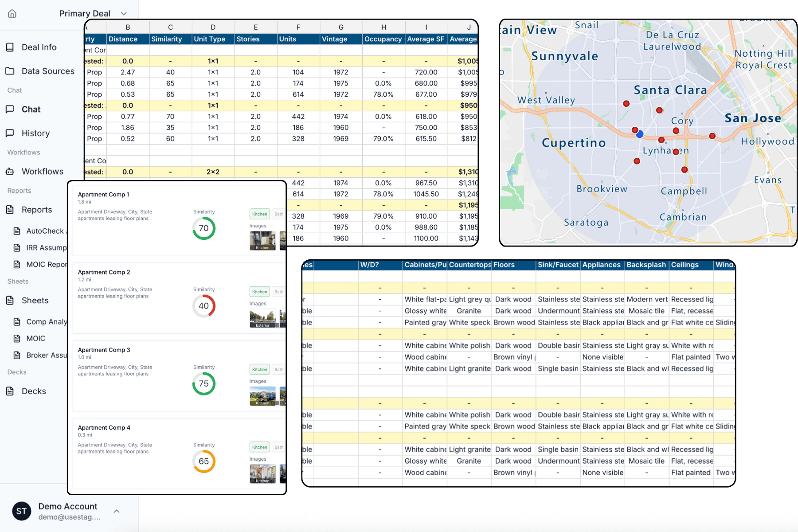The height and width of the screenshot is (532, 798).
Task: Open the Primary Deal dropdown
Action: [x=123, y=13]
